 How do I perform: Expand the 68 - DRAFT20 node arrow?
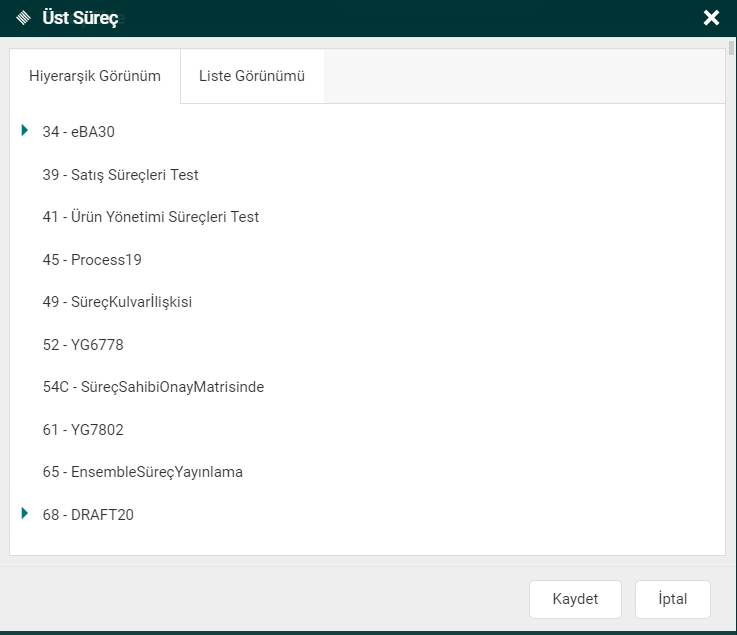[24, 513]
